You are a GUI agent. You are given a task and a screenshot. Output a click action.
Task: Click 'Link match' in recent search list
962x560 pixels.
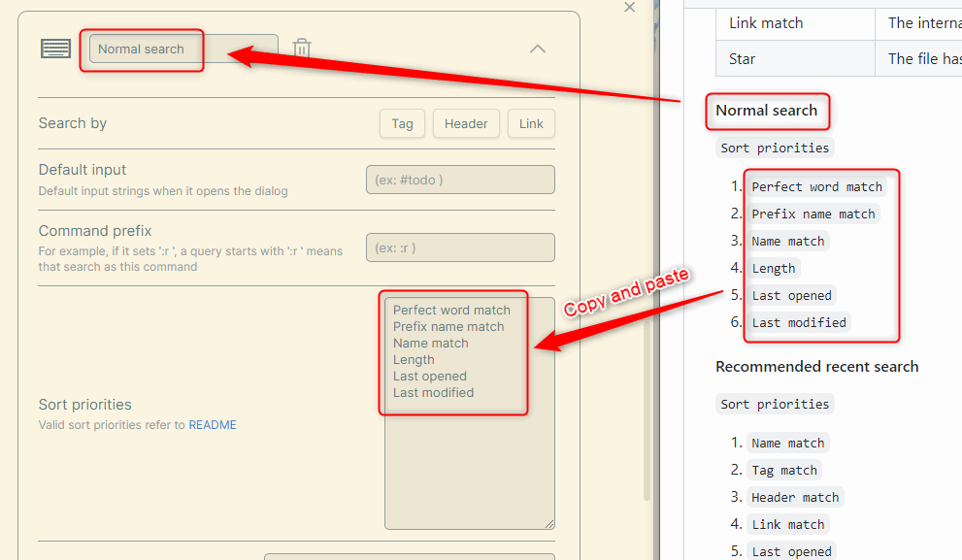pyautogui.click(x=788, y=524)
